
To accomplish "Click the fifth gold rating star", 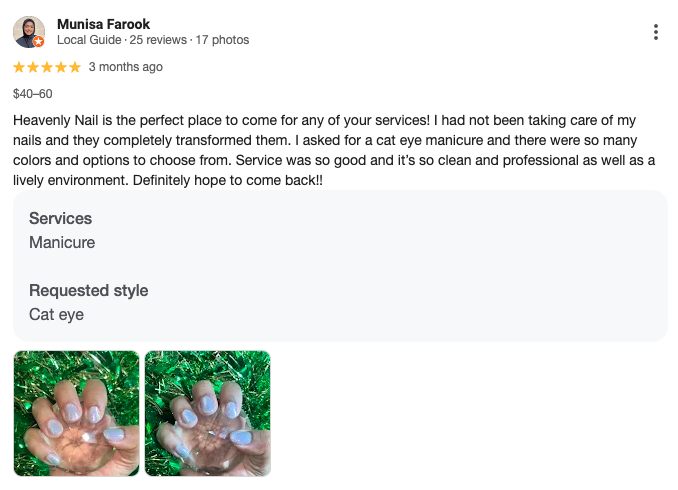I will (x=75, y=67).
